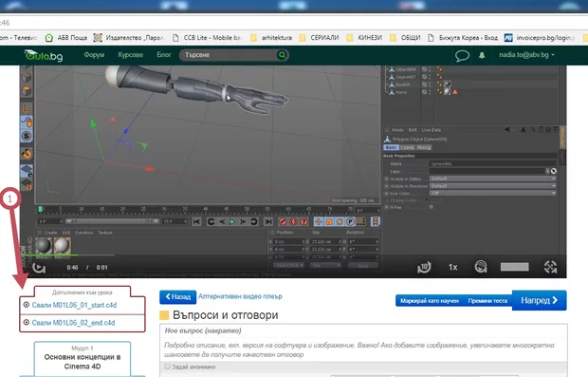This screenshot has width=588, height=377.
Task: Enable the X-Ray checkbox
Action: 432,207
